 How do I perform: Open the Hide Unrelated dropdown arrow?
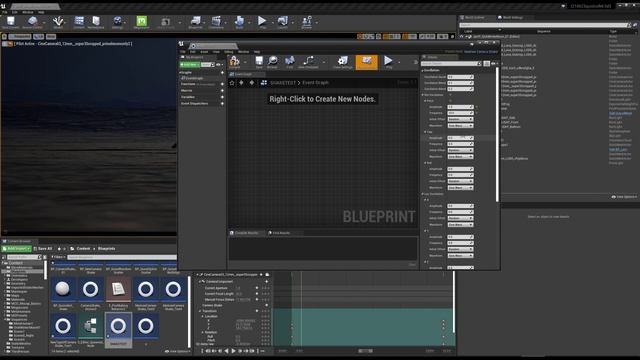tap(324, 62)
